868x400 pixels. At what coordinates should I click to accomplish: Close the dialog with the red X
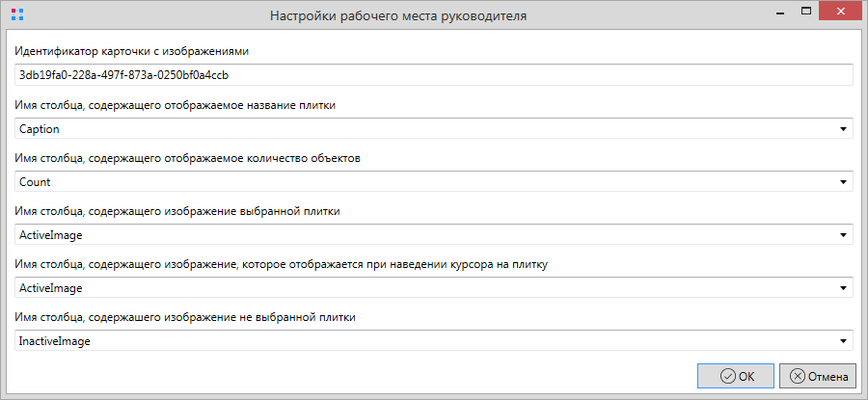pos(836,13)
